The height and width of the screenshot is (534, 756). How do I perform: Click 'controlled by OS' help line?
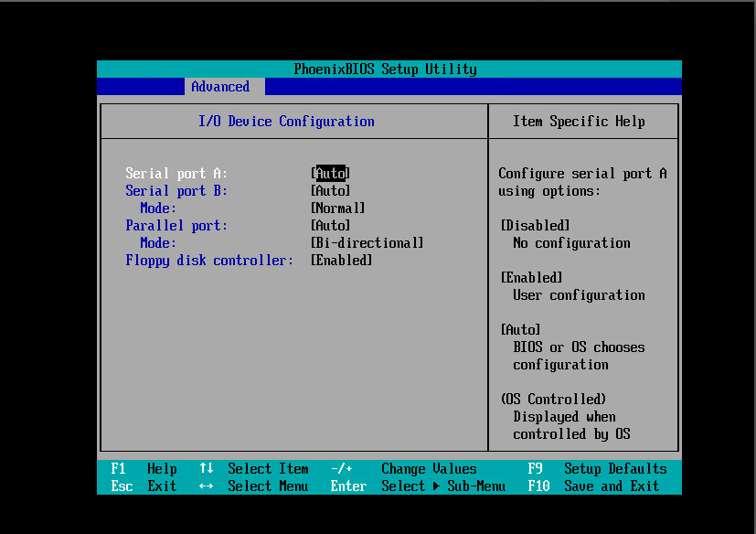click(572, 433)
